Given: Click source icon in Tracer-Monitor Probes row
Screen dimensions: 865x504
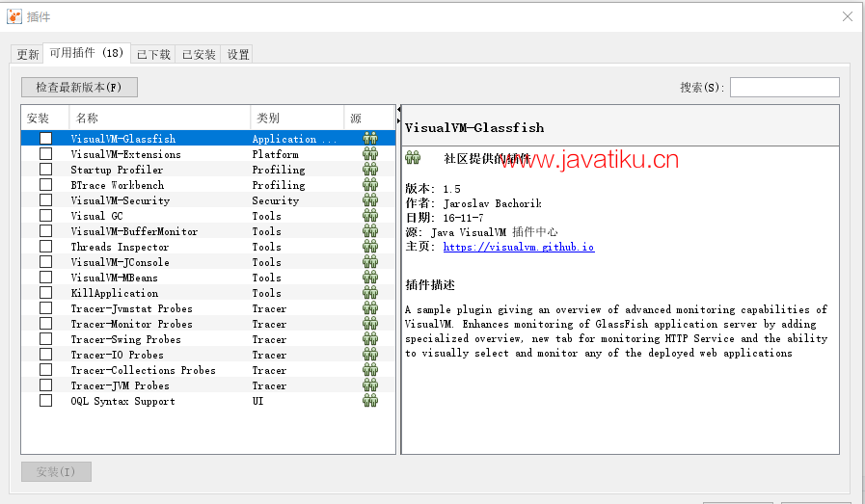Looking at the screenshot, I should coord(370,324).
